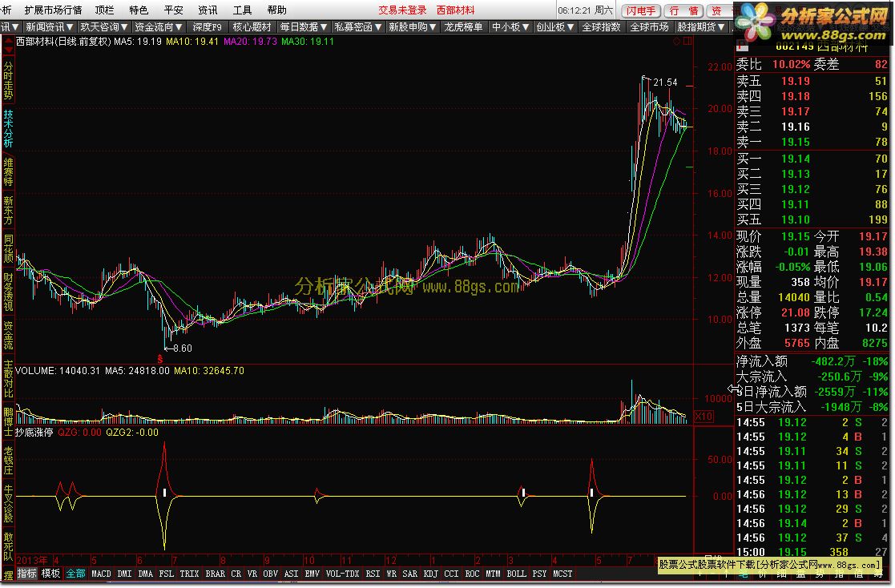
Task: Select MCST indicator
Action: pyautogui.click(x=562, y=573)
